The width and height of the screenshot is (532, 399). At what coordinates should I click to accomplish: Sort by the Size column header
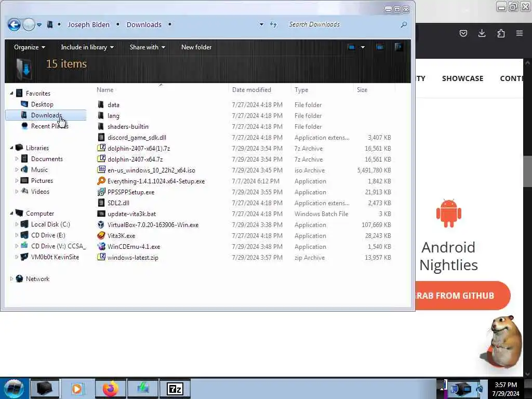[x=362, y=89]
